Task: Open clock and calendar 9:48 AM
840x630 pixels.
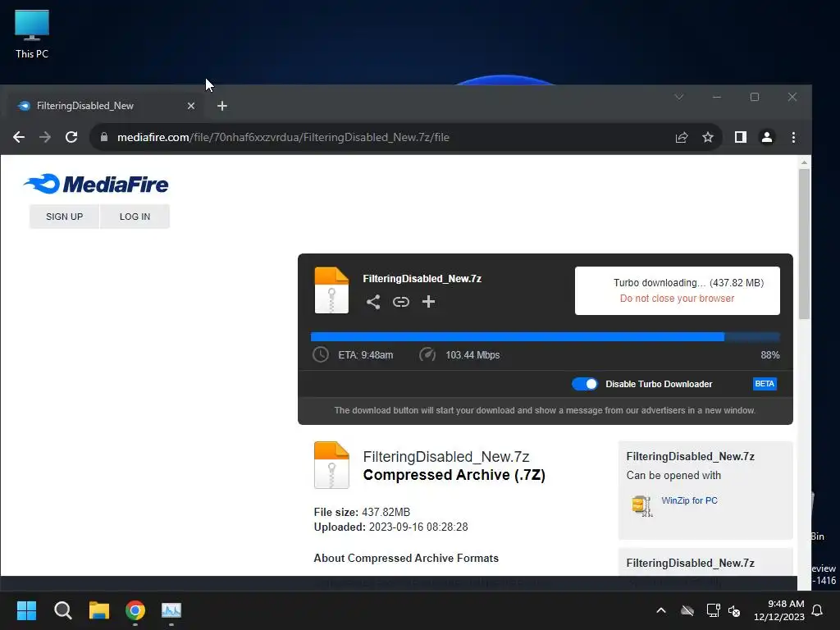Action: pos(779,610)
